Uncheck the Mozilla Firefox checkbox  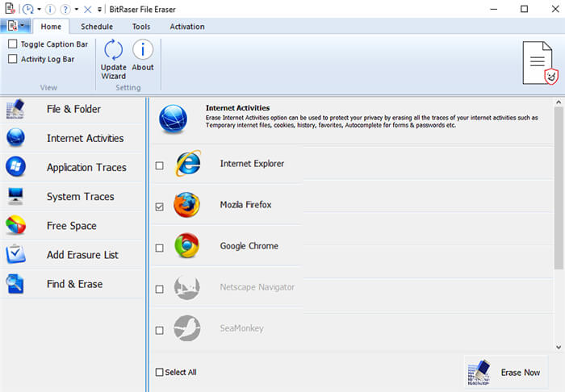[x=159, y=206]
